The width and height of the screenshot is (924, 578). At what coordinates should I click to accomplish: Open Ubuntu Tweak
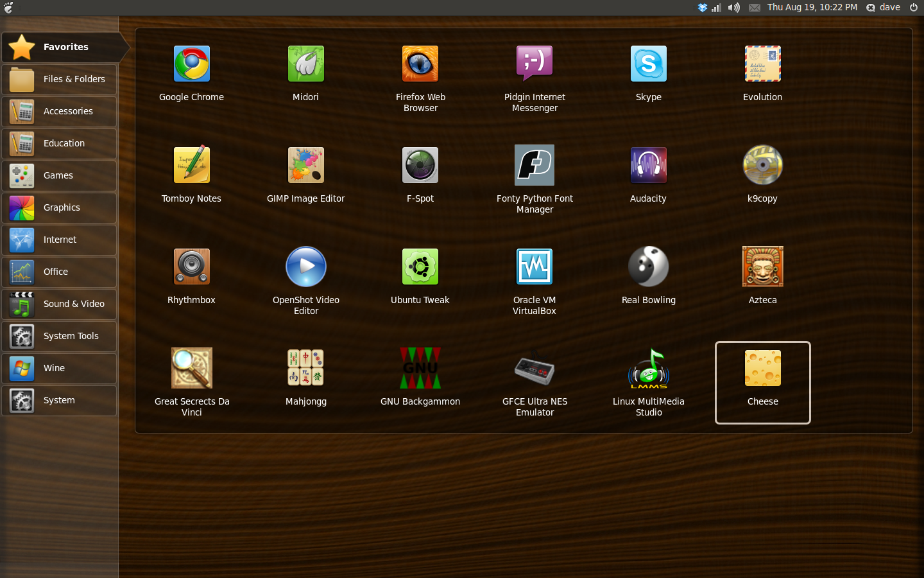[x=420, y=276]
